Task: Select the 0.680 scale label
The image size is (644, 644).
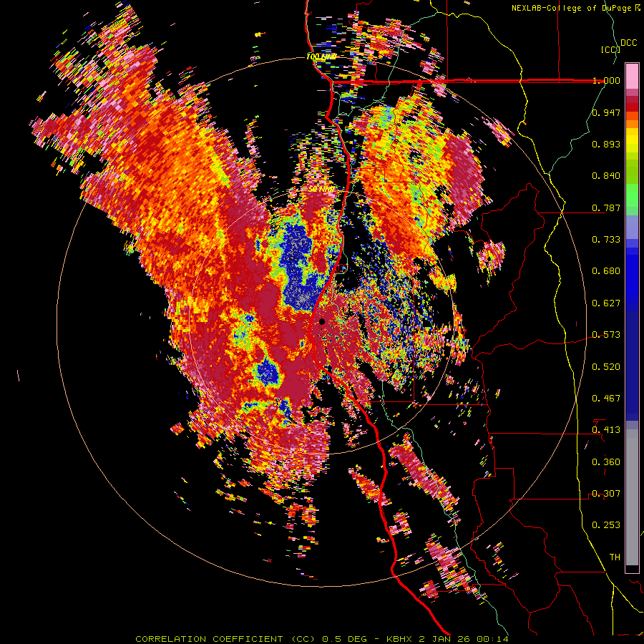Action: (x=606, y=271)
